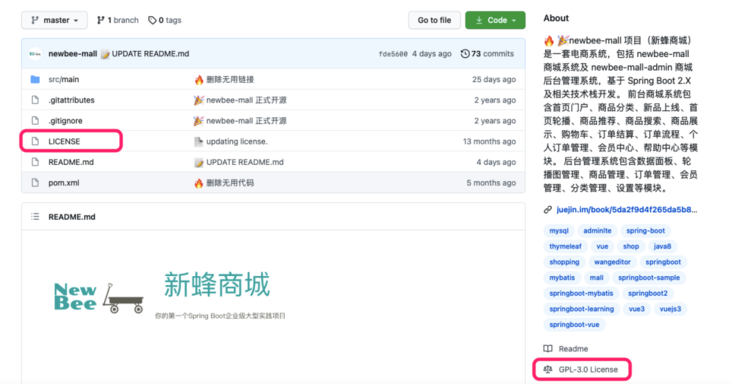The width and height of the screenshot is (732, 384).
Task: Click the newbee-mall author avatar icon
Action: point(35,54)
